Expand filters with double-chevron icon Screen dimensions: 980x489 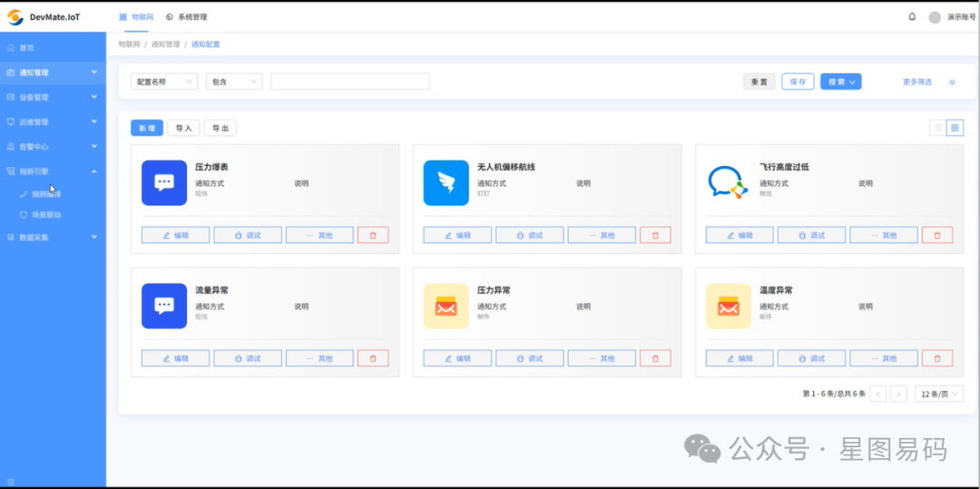(952, 82)
